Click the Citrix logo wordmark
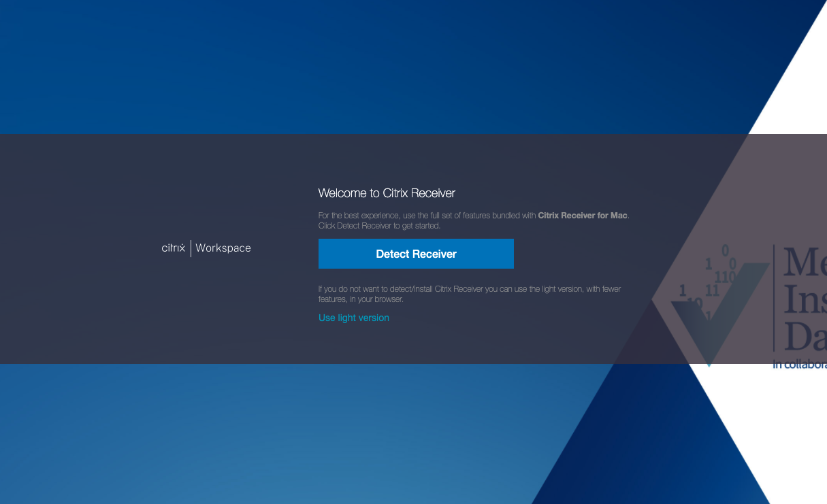 173,248
